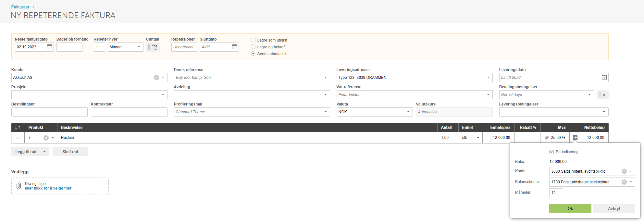Screen dimensions: 644x222
Task: Cancel popup with Avbryt button
Action: tap(614, 208)
